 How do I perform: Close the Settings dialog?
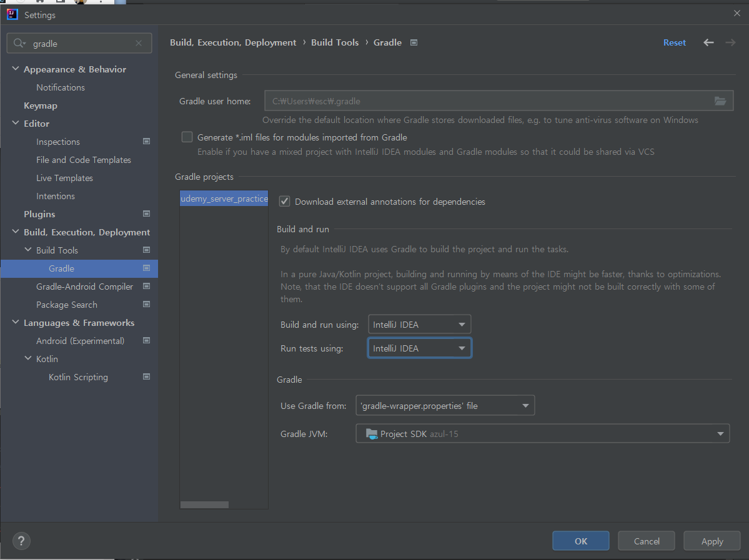(x=737, y=13)
